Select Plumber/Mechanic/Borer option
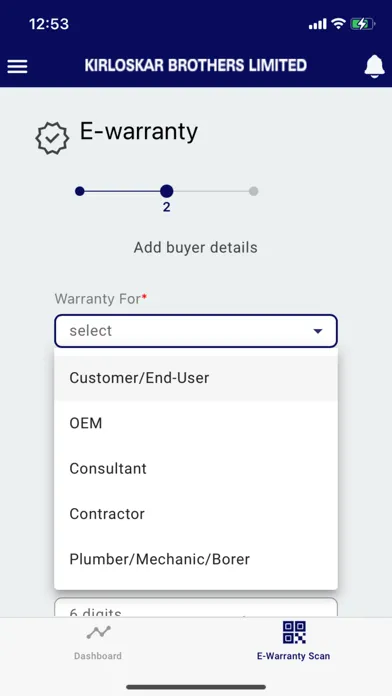Viewport: 392px width, 696px height. coord(196,559)
